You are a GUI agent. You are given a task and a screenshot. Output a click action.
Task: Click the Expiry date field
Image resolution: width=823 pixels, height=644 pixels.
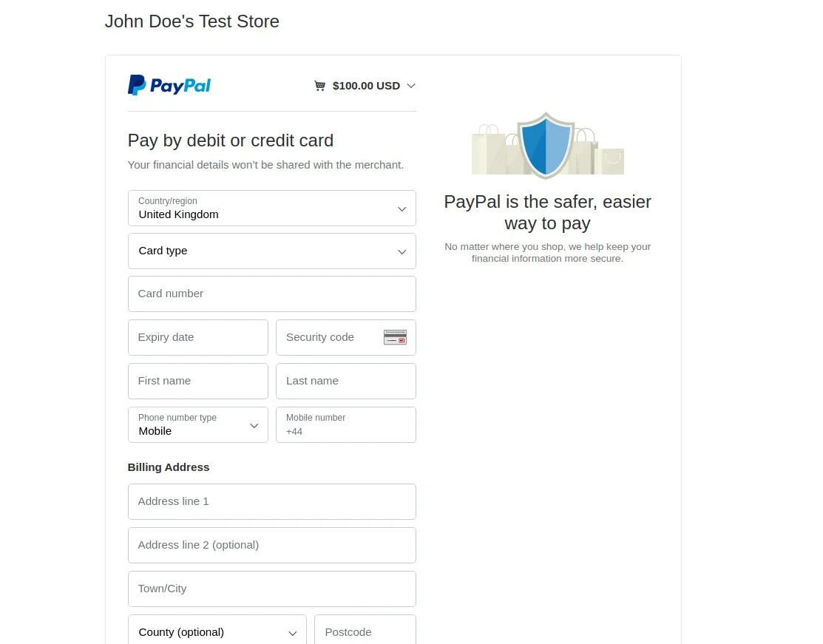[x=197, y=338]
